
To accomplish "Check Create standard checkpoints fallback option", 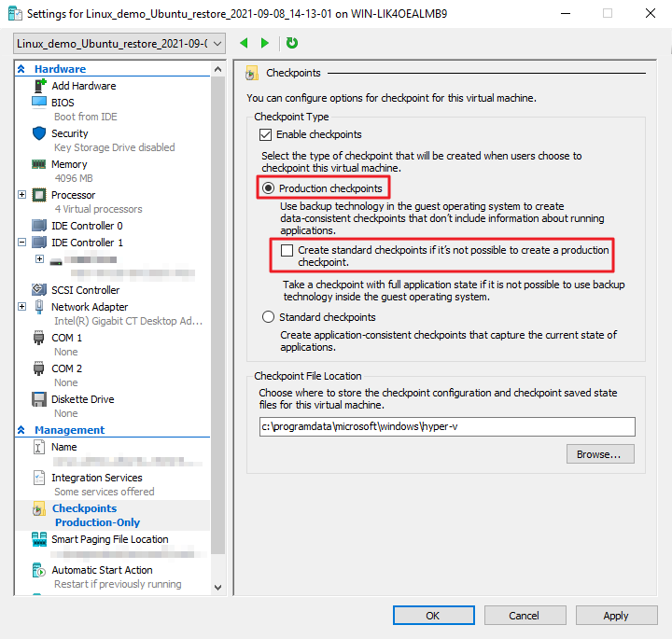I will tap(287, 251).
